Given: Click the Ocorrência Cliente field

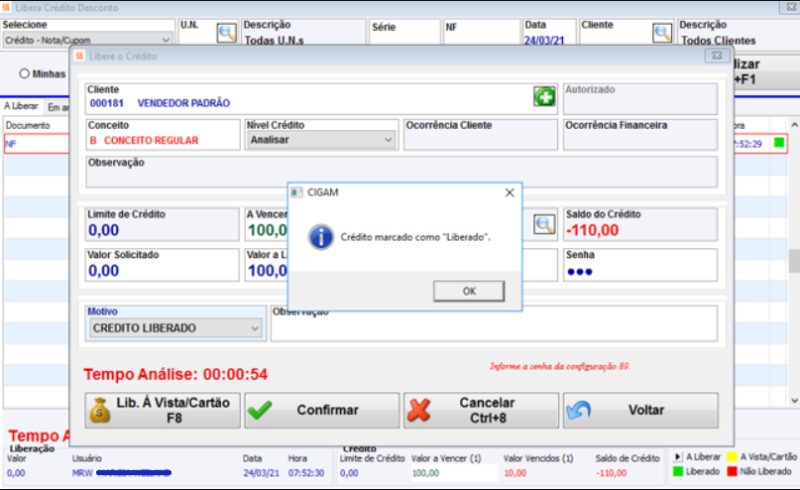Looking at the screenshot, I should pos(481,135).
